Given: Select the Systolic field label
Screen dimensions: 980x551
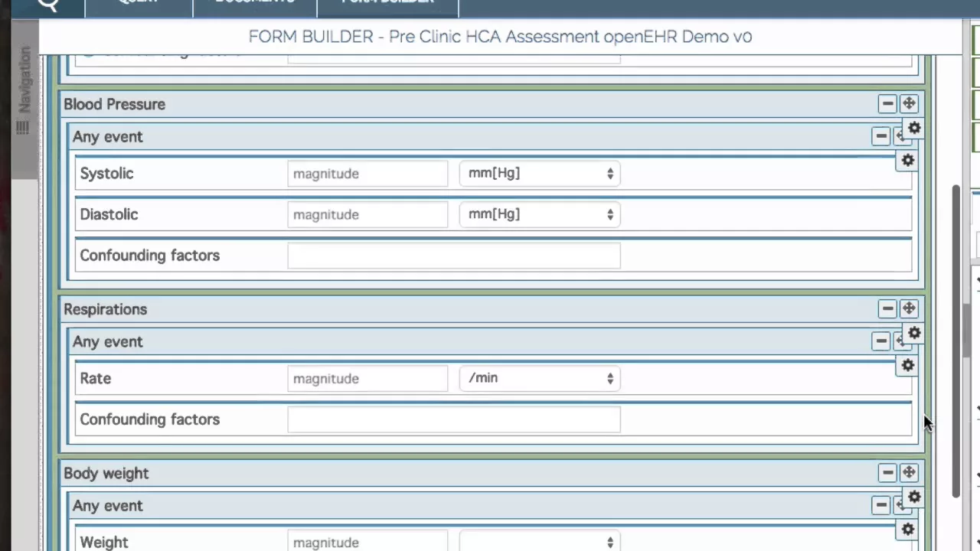Looking at the screenshot, I should click(x=106, y=174).
